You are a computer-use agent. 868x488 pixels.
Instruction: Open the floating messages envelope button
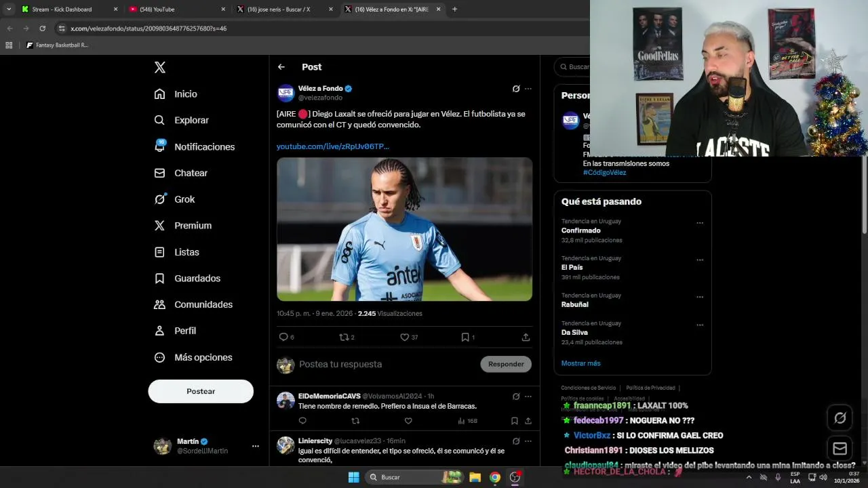[x=840, y=449]
